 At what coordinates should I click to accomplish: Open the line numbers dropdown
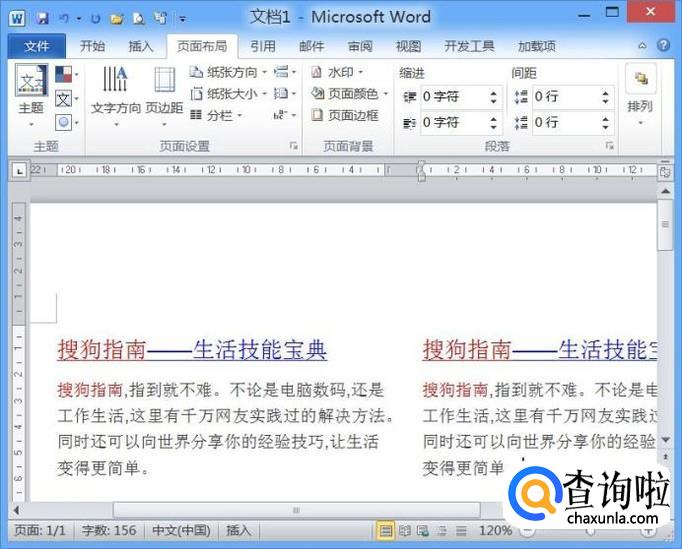285,94
